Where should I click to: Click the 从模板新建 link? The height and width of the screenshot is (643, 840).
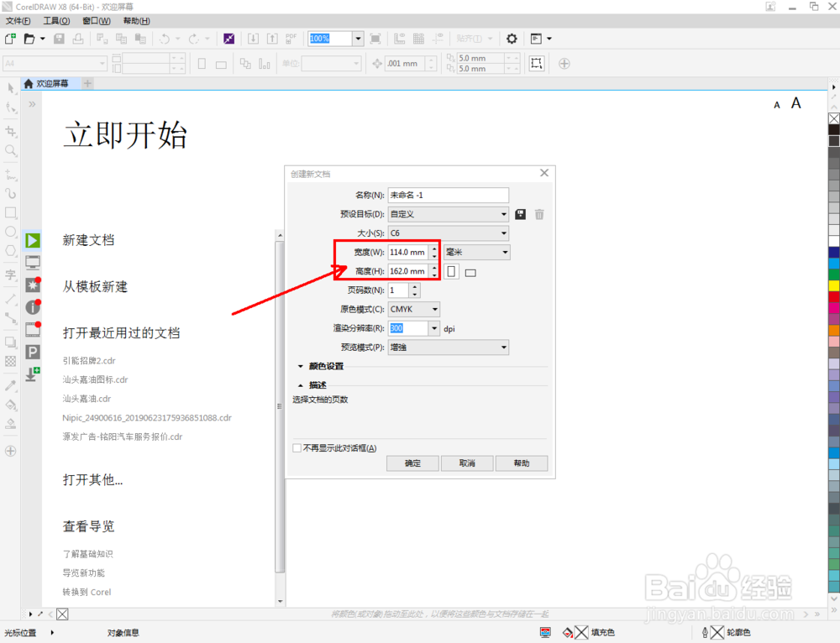click(x=95, y=286)
